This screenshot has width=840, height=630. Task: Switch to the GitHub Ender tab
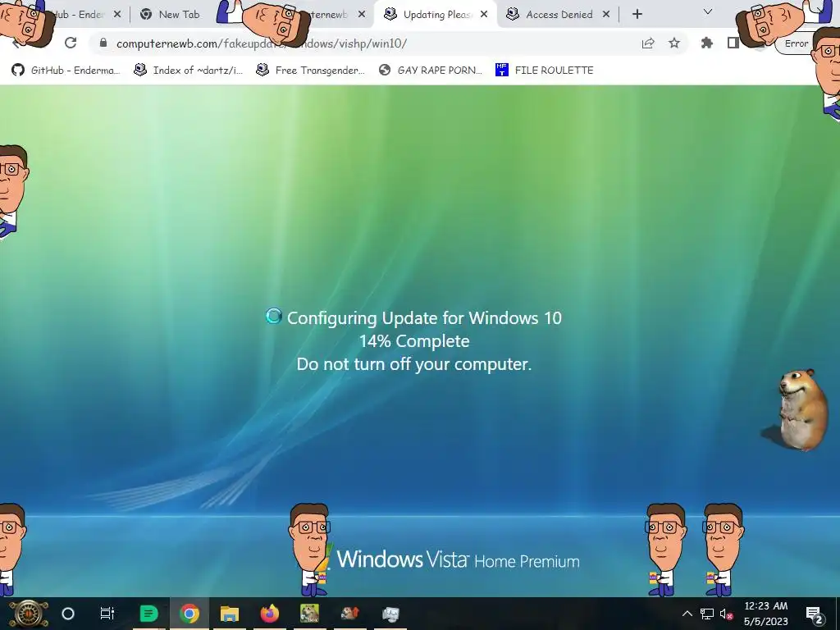point(80,15)
